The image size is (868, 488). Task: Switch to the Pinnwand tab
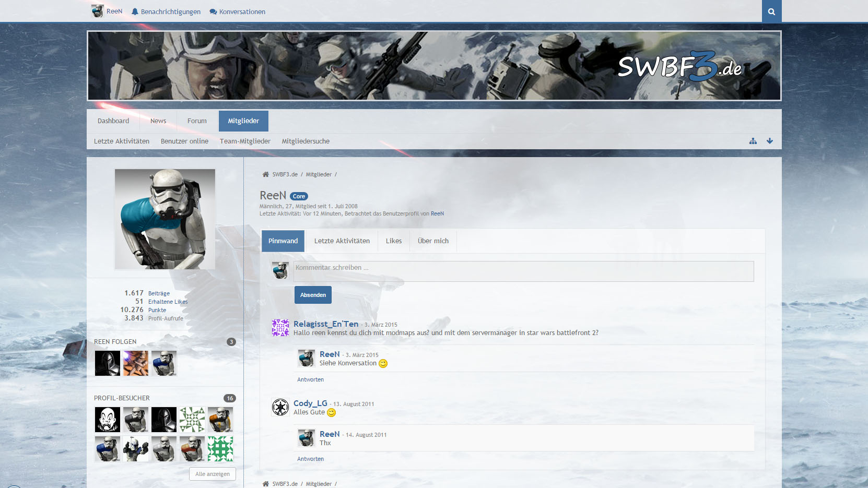[x=283, y=241]
